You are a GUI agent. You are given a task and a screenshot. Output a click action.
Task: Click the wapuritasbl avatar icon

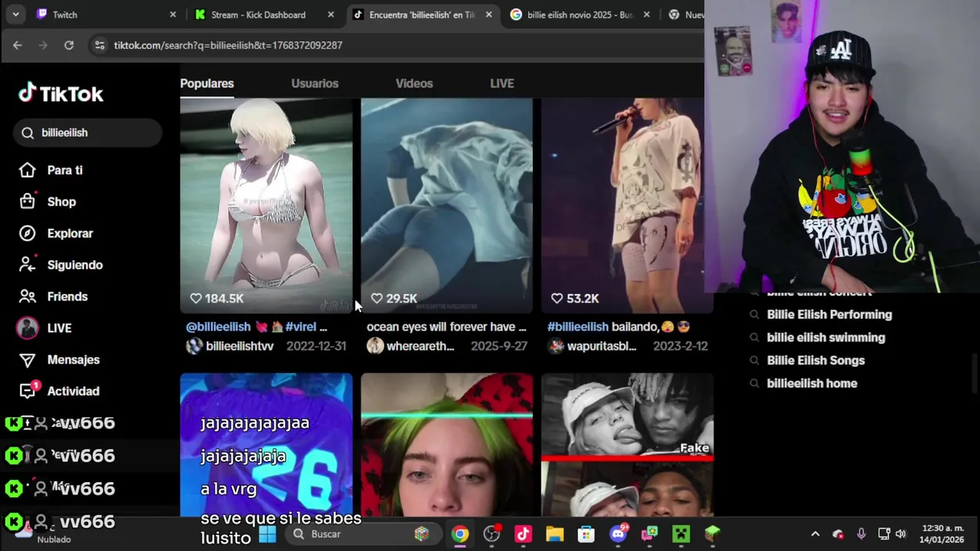[556, 346]
